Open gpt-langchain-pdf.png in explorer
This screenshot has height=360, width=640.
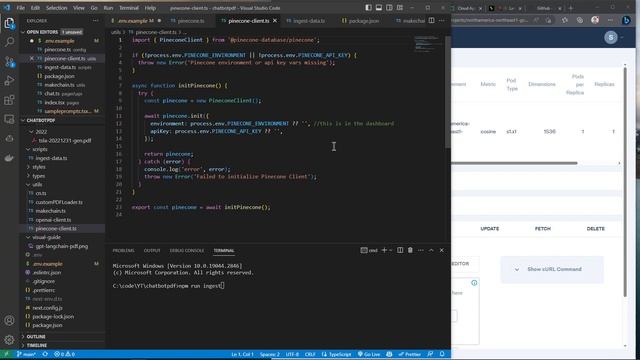pyautogui.click(x=62, y=246)
